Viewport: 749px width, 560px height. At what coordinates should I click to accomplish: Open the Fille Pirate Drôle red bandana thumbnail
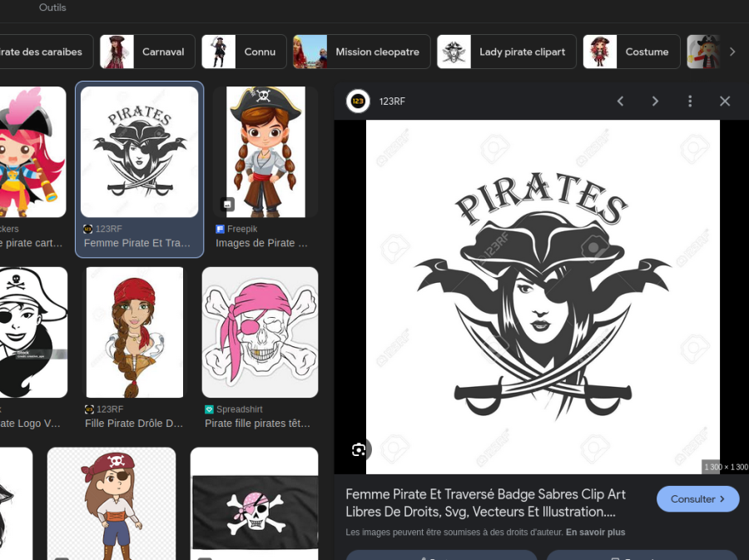[135, 332]
